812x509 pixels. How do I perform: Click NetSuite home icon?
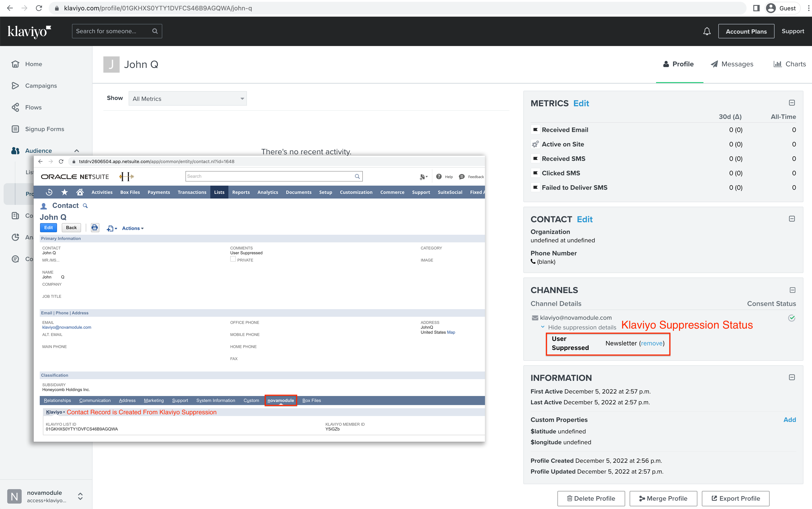[x=80, y=192]
